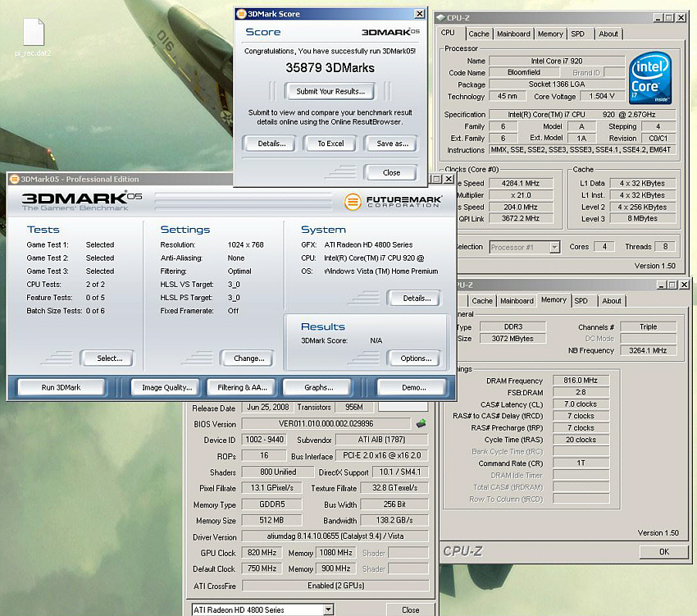Open the Mainboard tab in top CPU-Z window
This screenshot has height=616, width=697.
513,34
